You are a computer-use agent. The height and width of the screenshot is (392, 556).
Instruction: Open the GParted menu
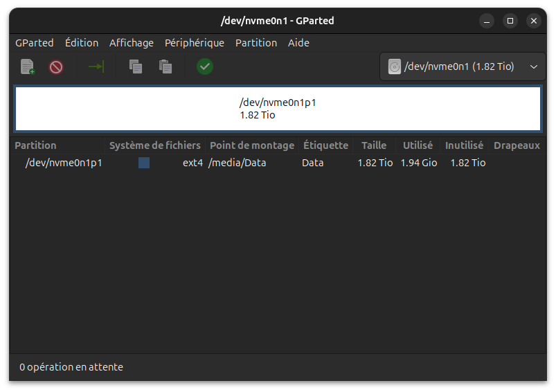coord(35,43)
